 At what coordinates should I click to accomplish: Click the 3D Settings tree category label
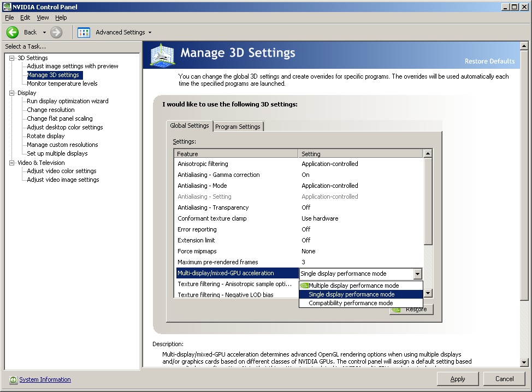tap(33, 58)
